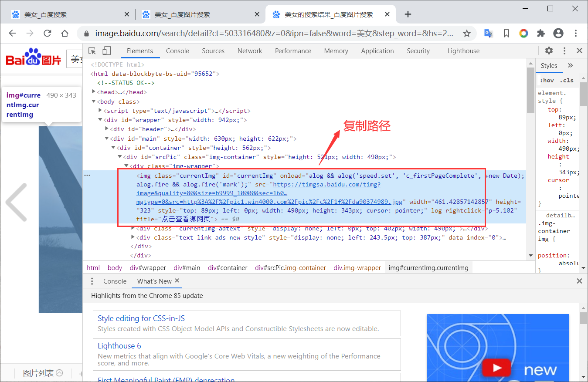Click the Baidu image search box
Image resolution: width=588 pixels, height=382 pixels.
75,59
